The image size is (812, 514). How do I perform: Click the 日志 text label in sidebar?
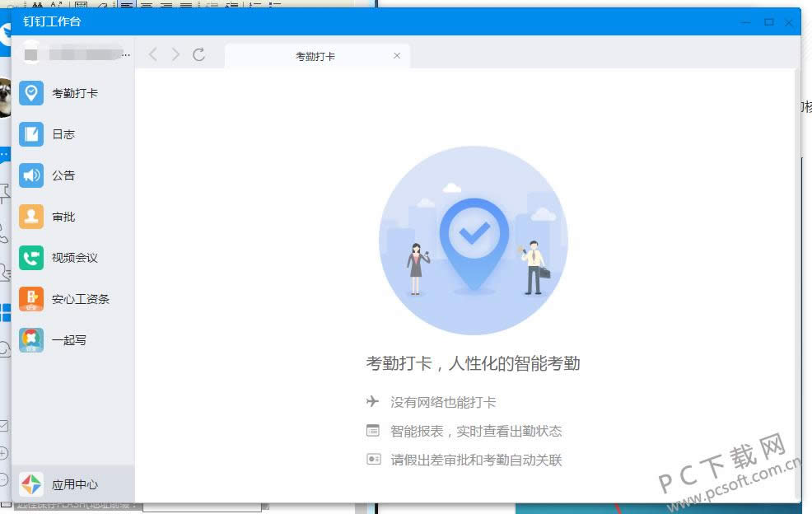click(63, 134)
